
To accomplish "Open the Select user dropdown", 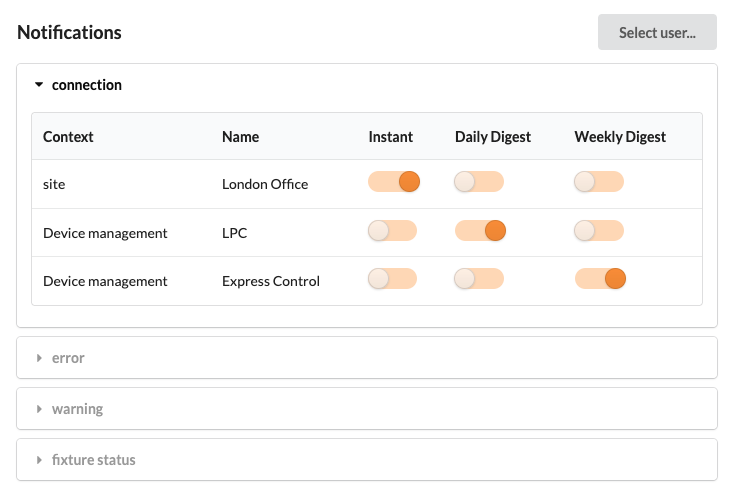I will [657, 32].
